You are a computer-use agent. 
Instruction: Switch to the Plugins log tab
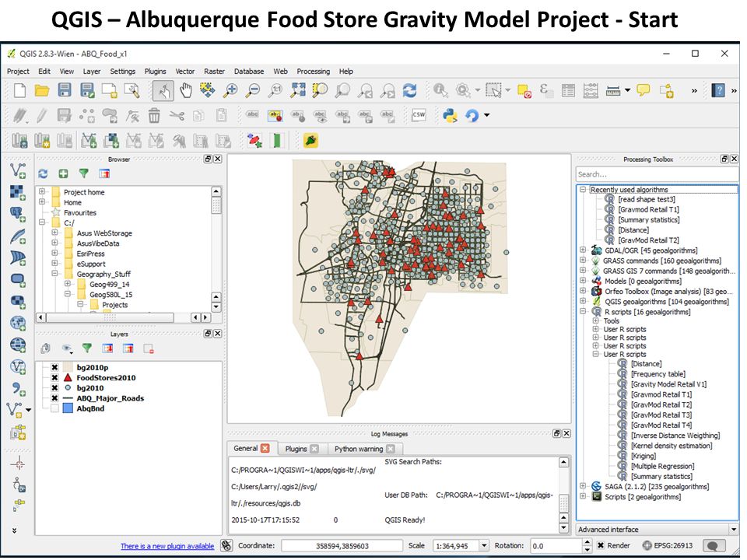pos(296,449)
